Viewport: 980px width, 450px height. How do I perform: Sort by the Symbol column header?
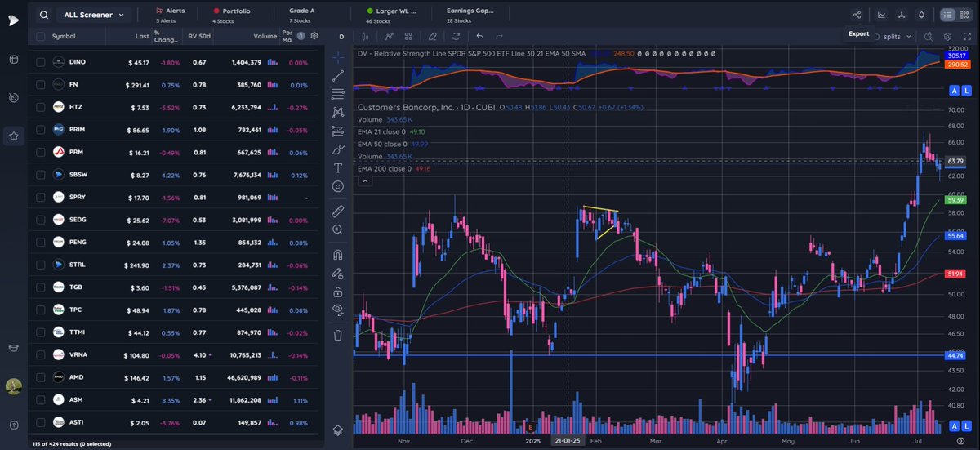point(63,36)
